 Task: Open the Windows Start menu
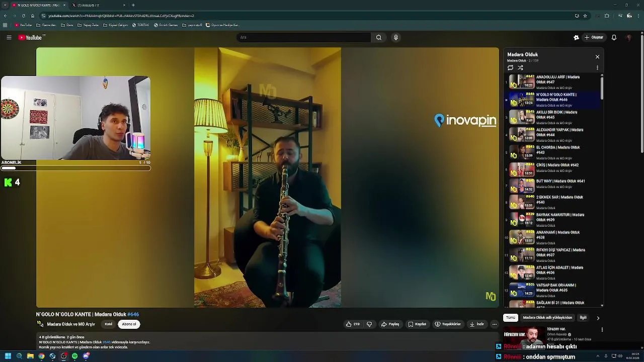pos(8,356)
